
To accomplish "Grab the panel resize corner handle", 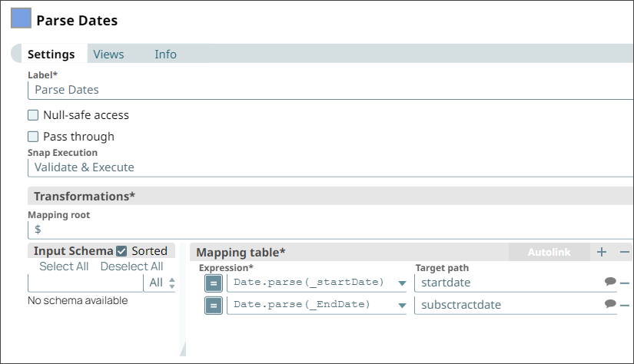I will (183, 349).
